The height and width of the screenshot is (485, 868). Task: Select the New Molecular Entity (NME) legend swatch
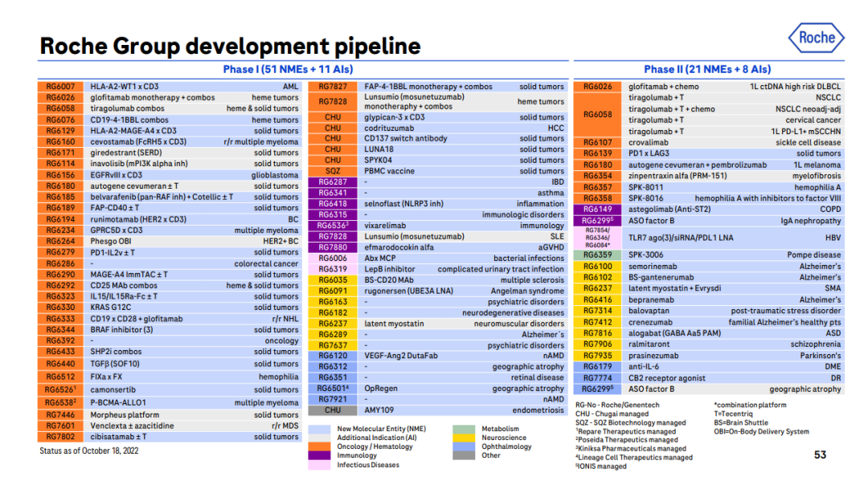[x=320, y=429]
